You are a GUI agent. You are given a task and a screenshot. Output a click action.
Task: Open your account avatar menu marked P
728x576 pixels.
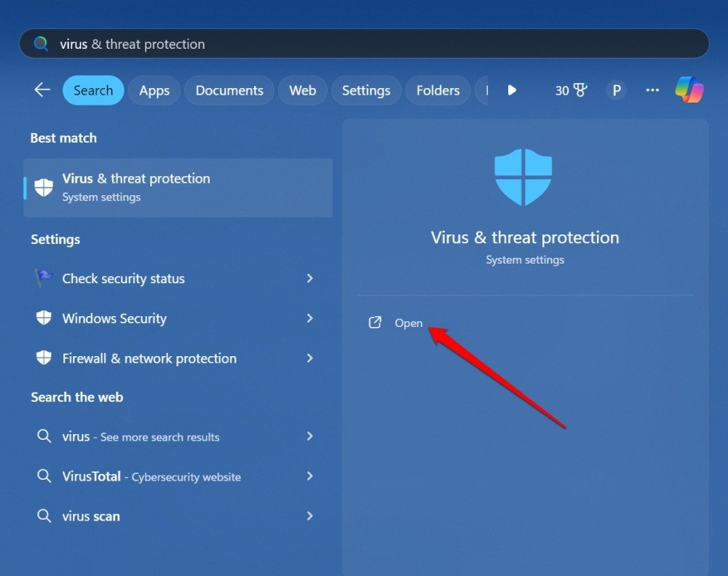[616, 90]
